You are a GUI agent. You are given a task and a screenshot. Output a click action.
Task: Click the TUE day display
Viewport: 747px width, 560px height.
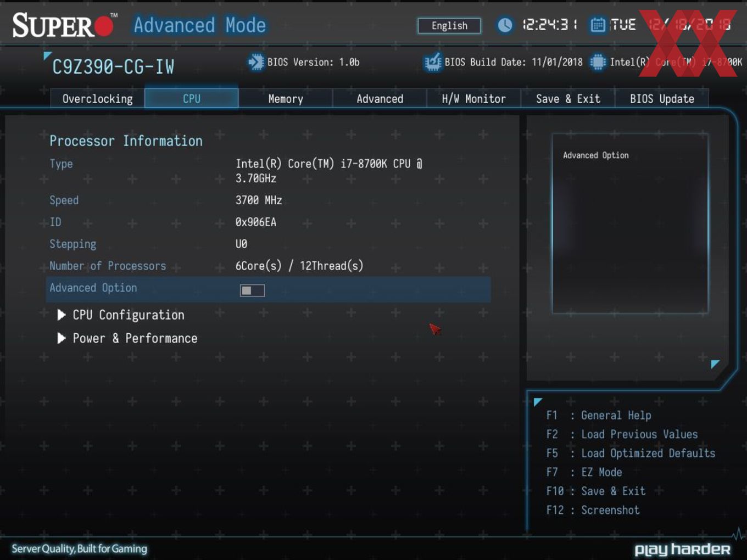tap(623, 25)
